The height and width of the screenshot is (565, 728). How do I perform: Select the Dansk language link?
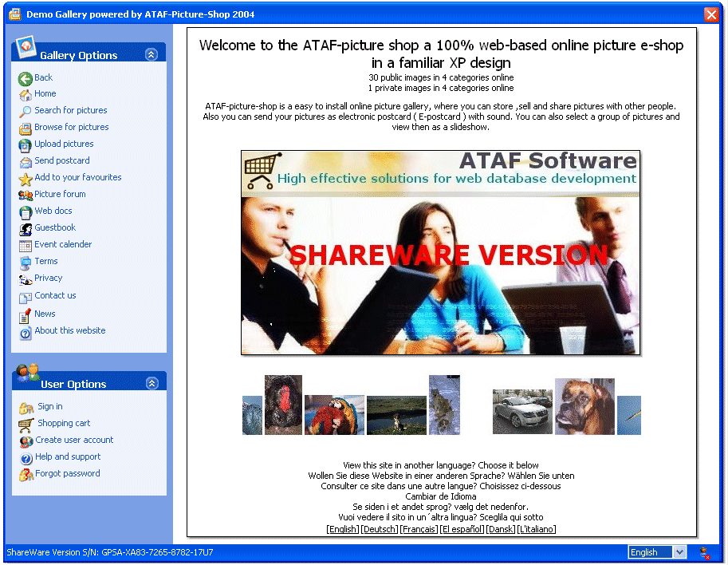501,529
